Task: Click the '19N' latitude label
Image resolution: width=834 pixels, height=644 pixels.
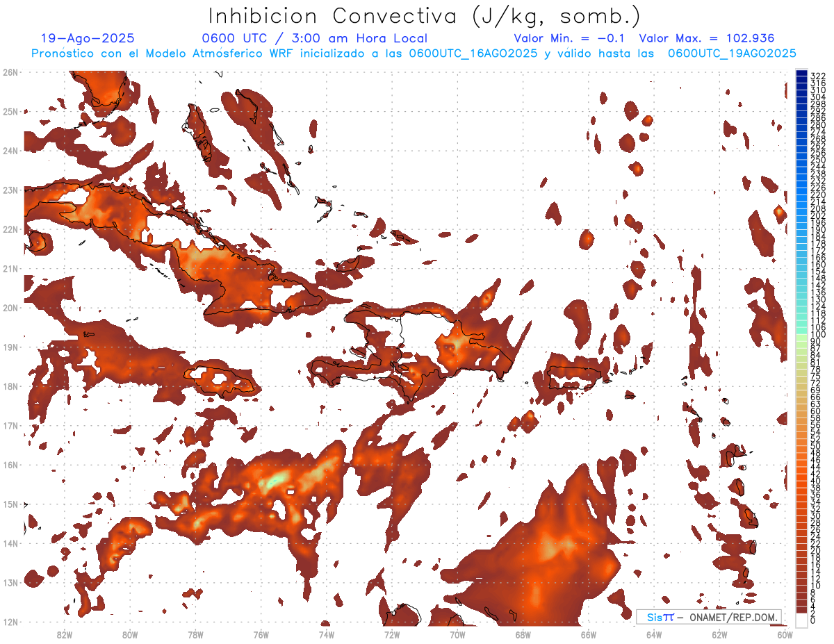Action: click(x=10, y=347)
